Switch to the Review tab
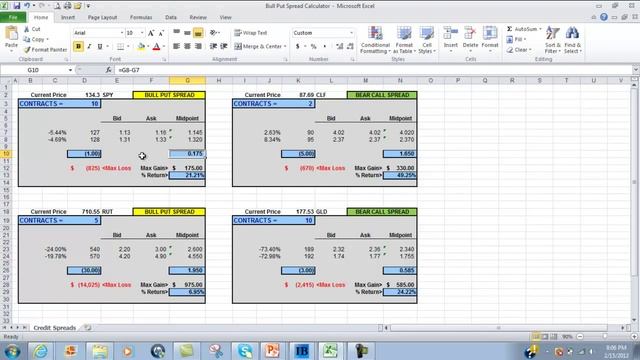This screenshot has width=640, height=360. pyautogui.click(x=198, y=18)
